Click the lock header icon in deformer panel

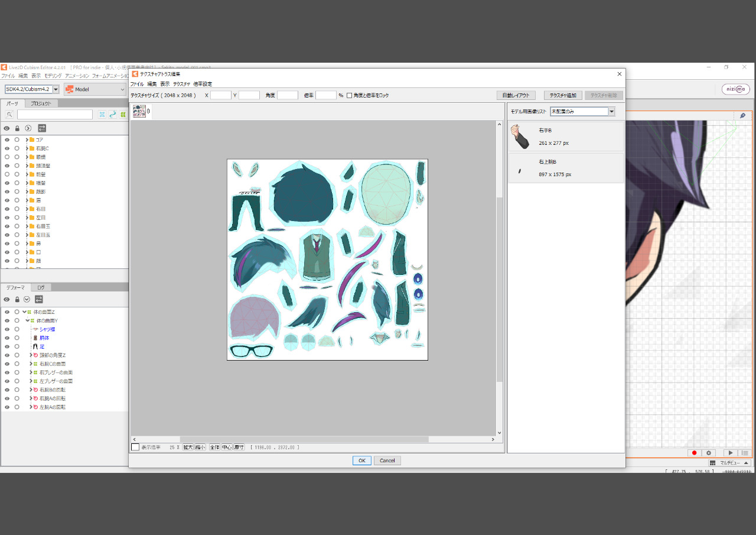click(x=17, y=300)
